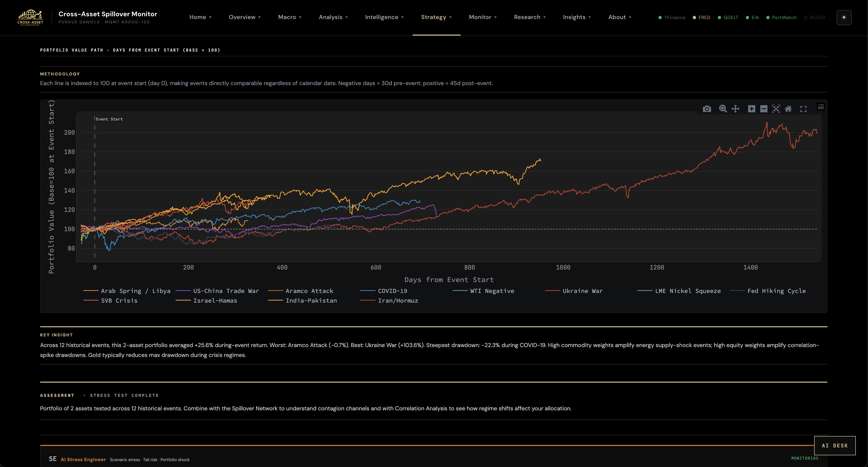Toggle the SVB Crisis legend entry
The height and width of the screenshot is (467, 868).
[x=110, y=300]
